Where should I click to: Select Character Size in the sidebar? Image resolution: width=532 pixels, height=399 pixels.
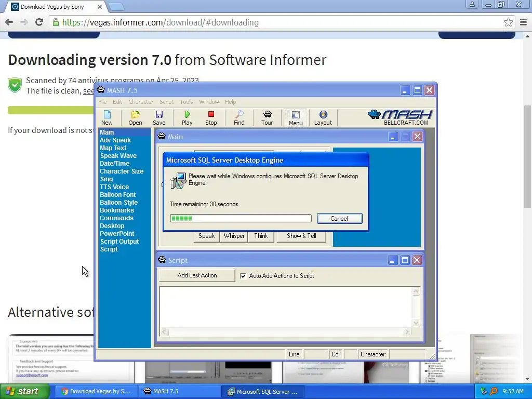click(x=122, y=171)
